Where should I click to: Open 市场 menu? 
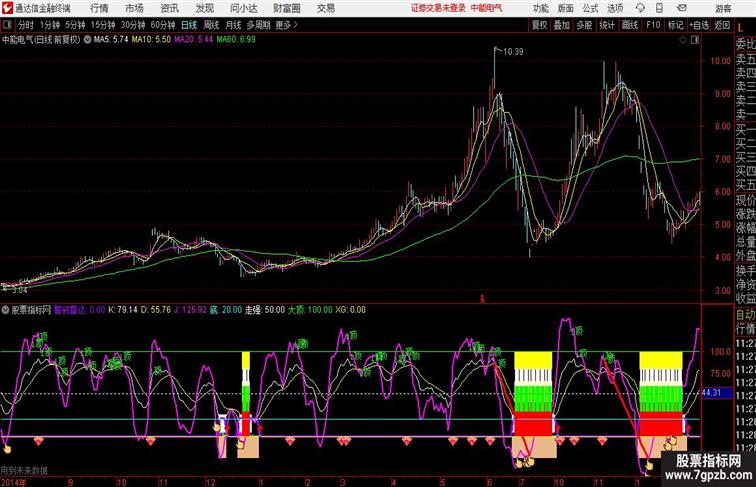pyautogui.click(x=134, y=8)
